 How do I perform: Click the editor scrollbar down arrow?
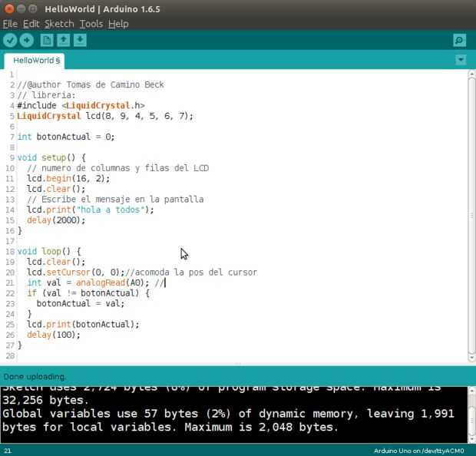[x=471, y=358]
